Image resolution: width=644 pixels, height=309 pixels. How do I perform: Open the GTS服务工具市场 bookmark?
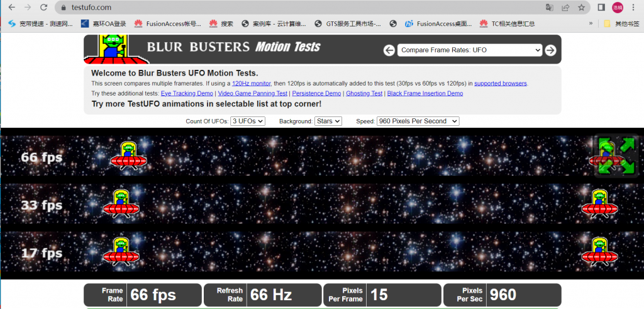[348, 24]
